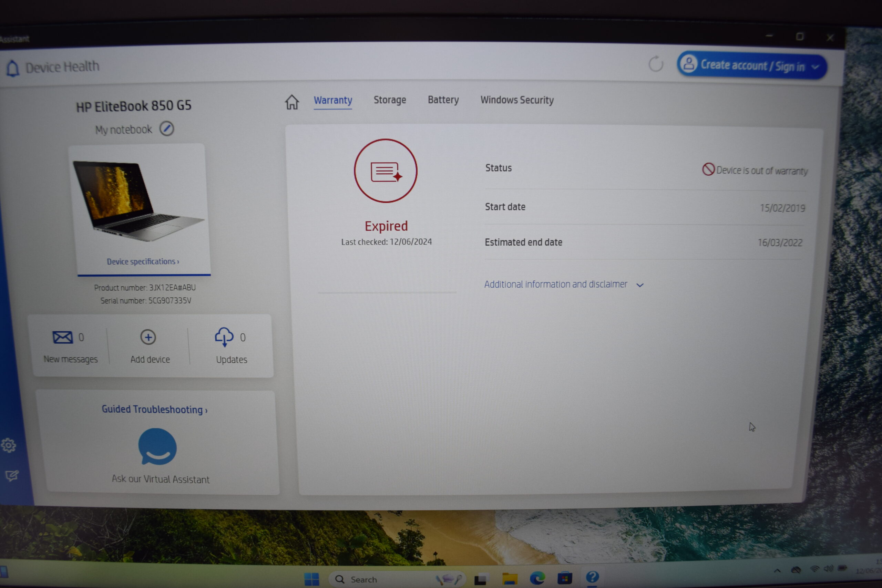Open Windows Start menu

click(x=311, y=579)
